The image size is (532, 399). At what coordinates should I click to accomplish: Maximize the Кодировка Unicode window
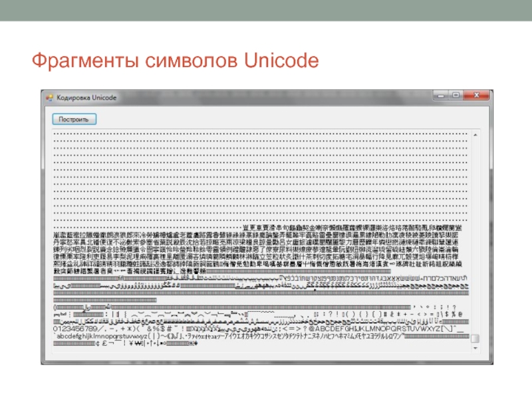pyautogui.click(x=456, y=96)
